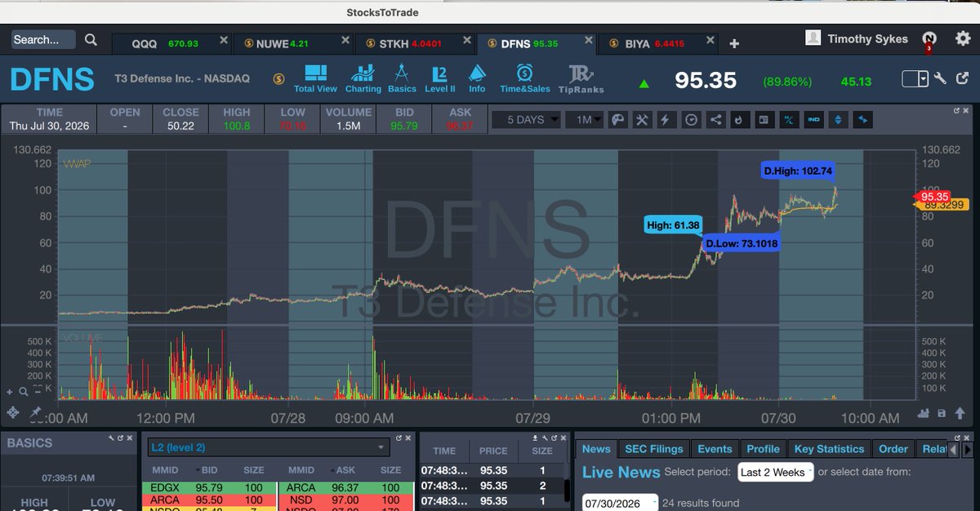Toggle the percent scale chart button

click(x=789, y=120)
